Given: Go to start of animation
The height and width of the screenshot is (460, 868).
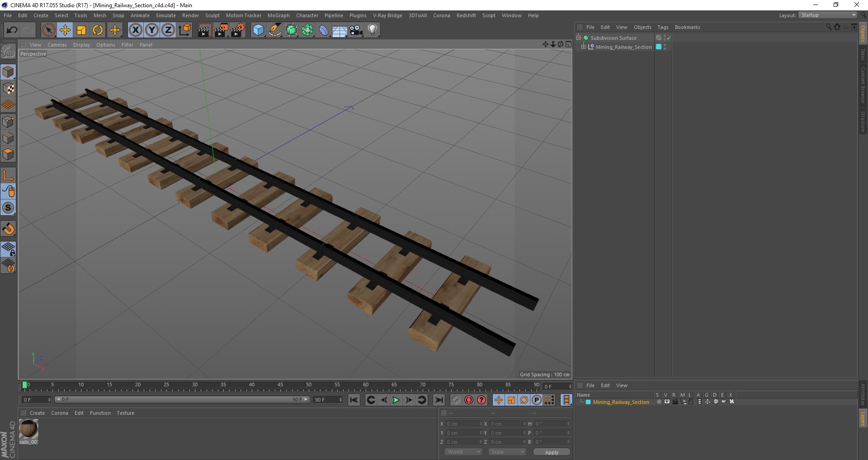Looking at the screenshot, I should point(354,400).
